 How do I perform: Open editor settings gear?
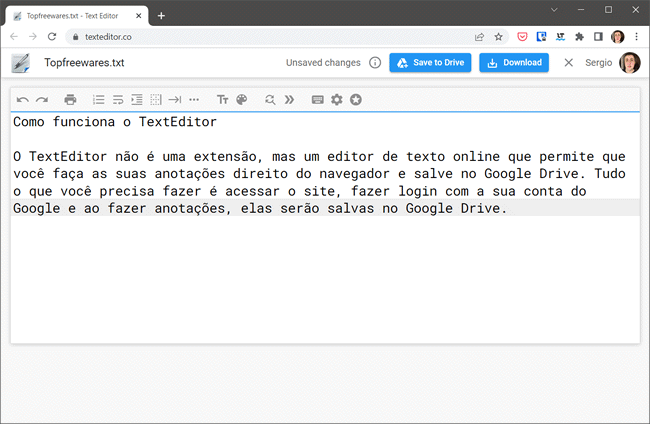(x=337, y=100)
